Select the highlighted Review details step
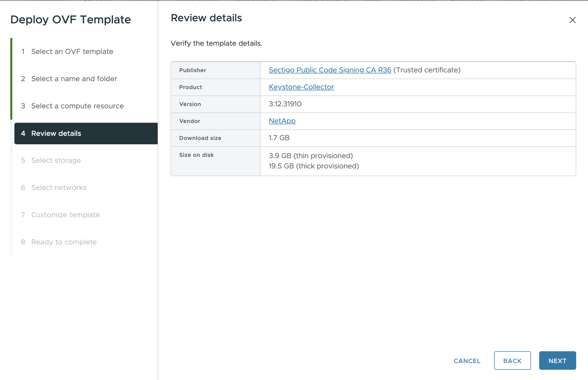The width and height of the screenshot is (588, 380). 56,133
